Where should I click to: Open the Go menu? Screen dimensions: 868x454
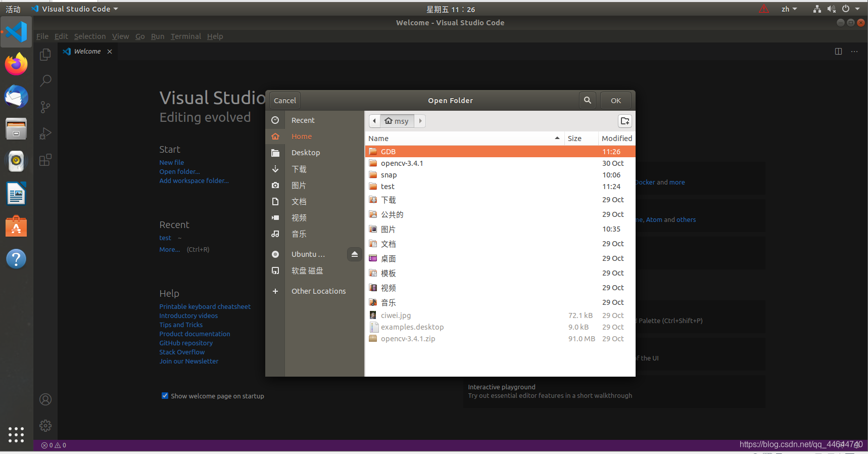[140, 36]
